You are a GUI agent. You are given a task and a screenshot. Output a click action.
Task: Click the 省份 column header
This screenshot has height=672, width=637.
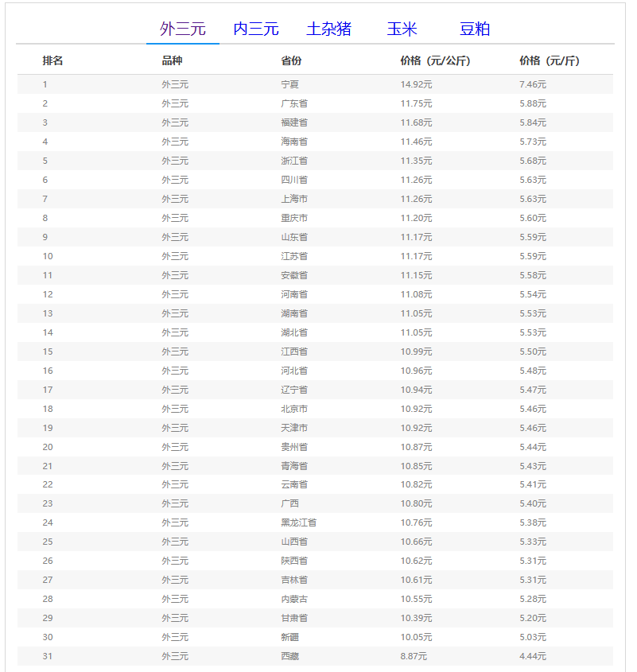point(291,61)
